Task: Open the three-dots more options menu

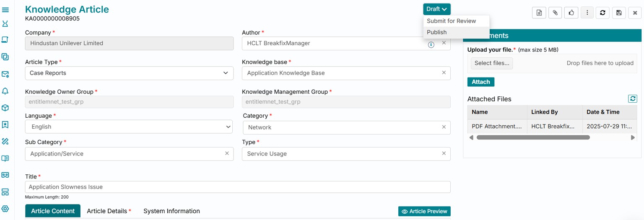Action: click(587, 13)
